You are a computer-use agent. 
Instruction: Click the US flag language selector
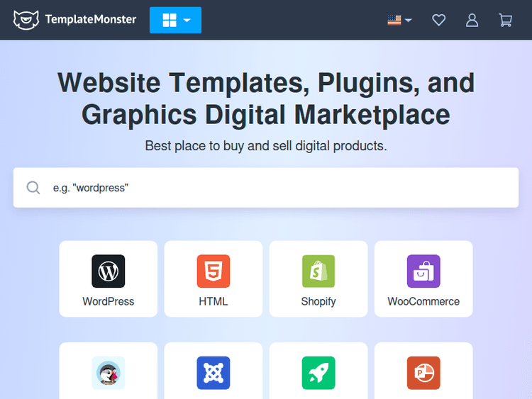pos(394,21)
